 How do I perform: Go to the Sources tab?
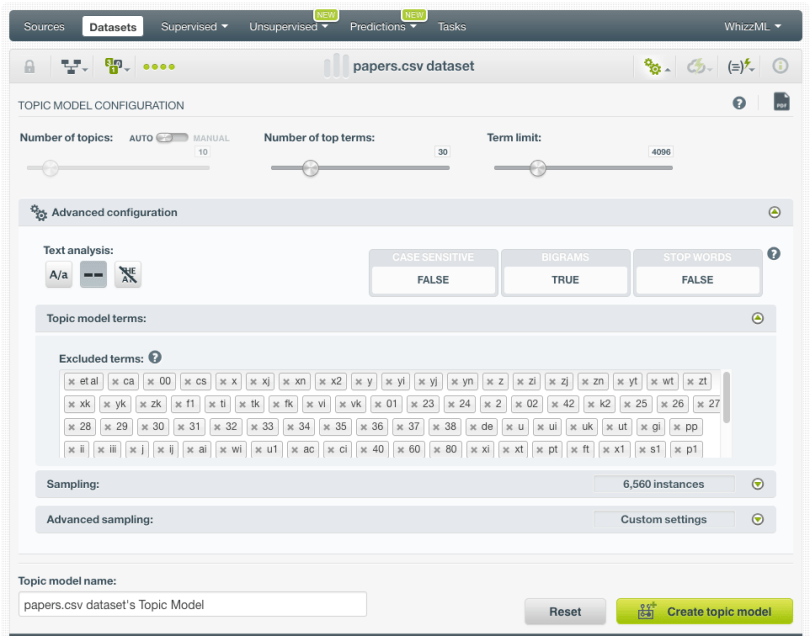(x=44, y=27)
